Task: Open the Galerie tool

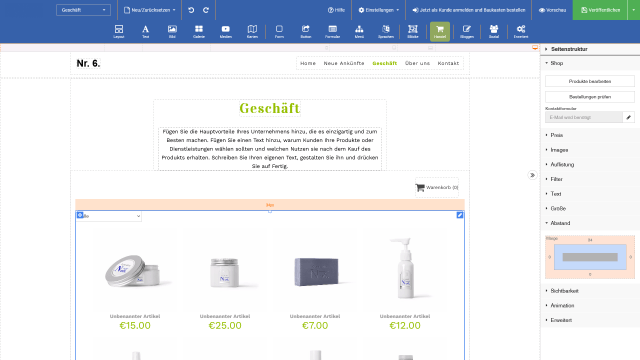Action: pyautogui.click(x=199, y=31)
